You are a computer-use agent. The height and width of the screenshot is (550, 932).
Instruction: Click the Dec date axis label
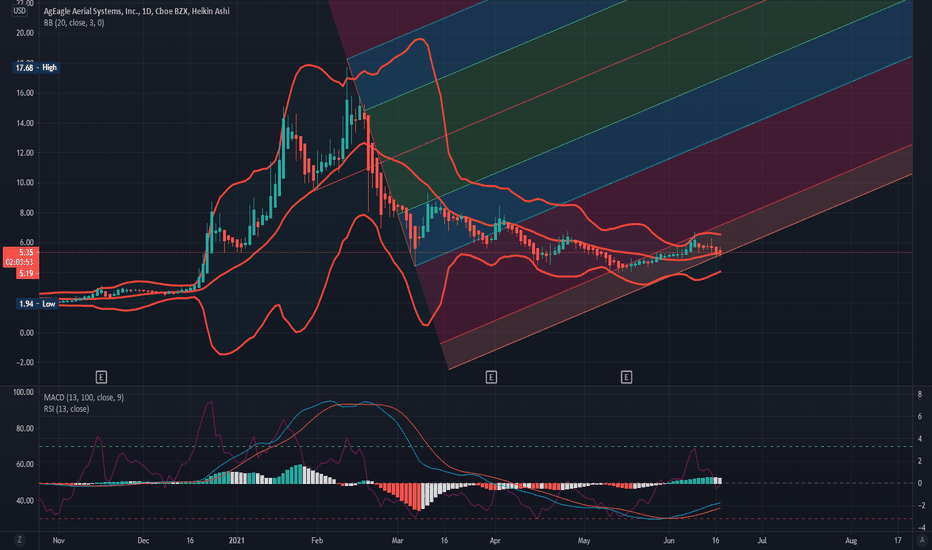(143, 540)
